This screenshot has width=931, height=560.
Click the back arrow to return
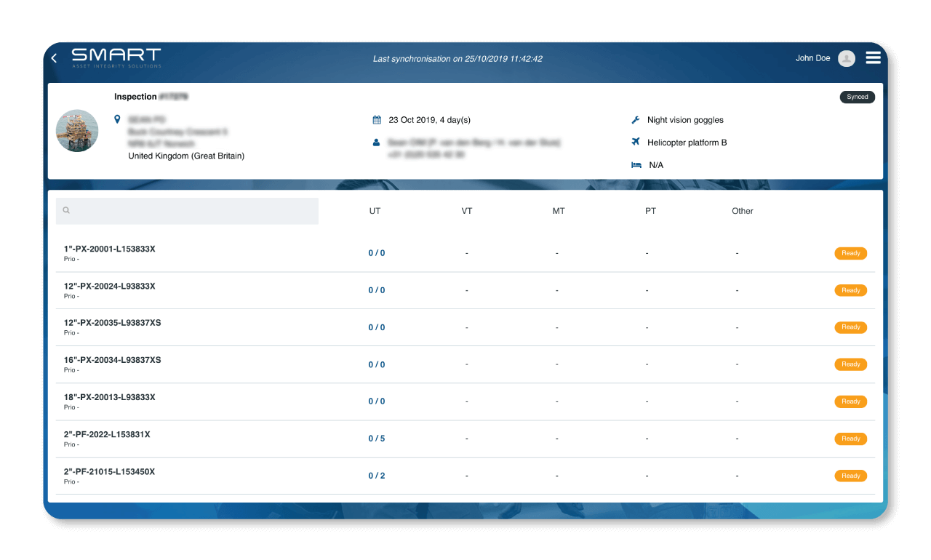(x=53, y=58)
